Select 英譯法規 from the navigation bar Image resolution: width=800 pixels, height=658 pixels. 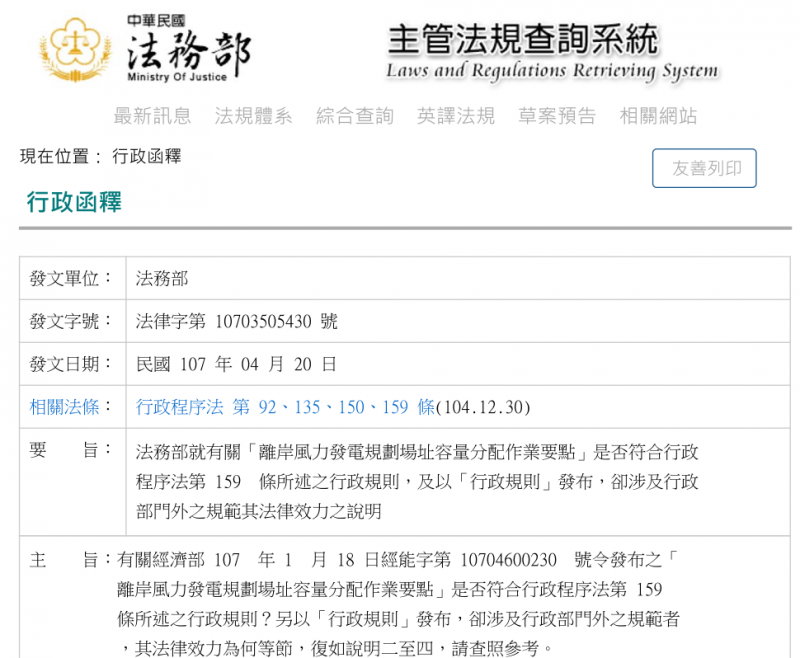point(456,116)
